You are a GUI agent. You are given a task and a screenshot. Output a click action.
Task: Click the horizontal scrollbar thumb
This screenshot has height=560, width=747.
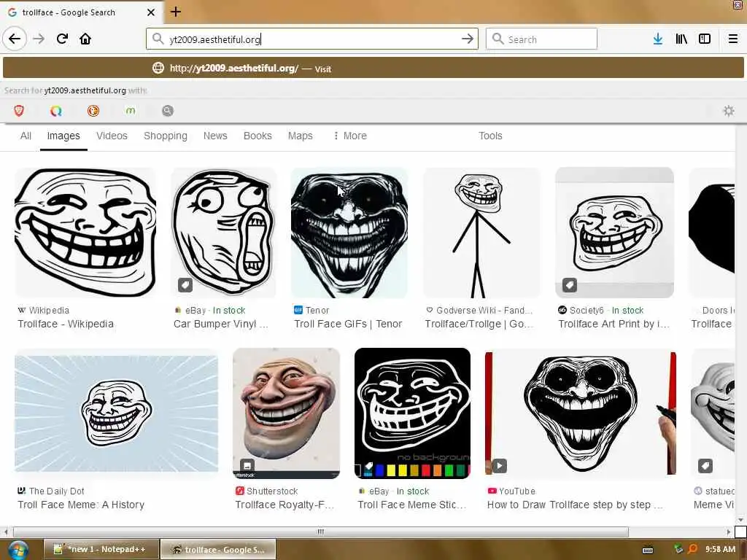pyautogui.click(x=321, y=532)
